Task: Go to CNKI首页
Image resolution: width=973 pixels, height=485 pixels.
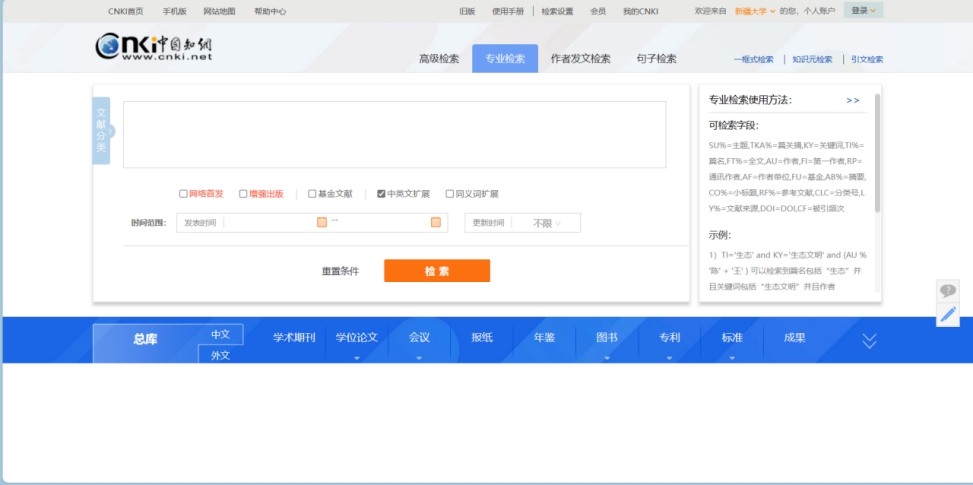Action: click(125, 11)
